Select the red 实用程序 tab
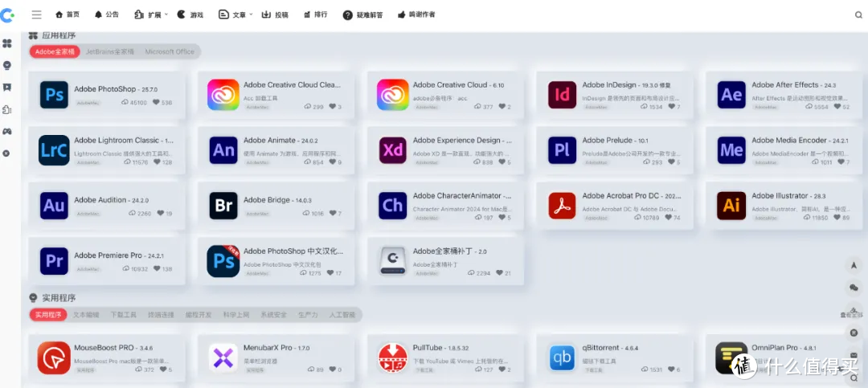 click(x=48, y=315)
